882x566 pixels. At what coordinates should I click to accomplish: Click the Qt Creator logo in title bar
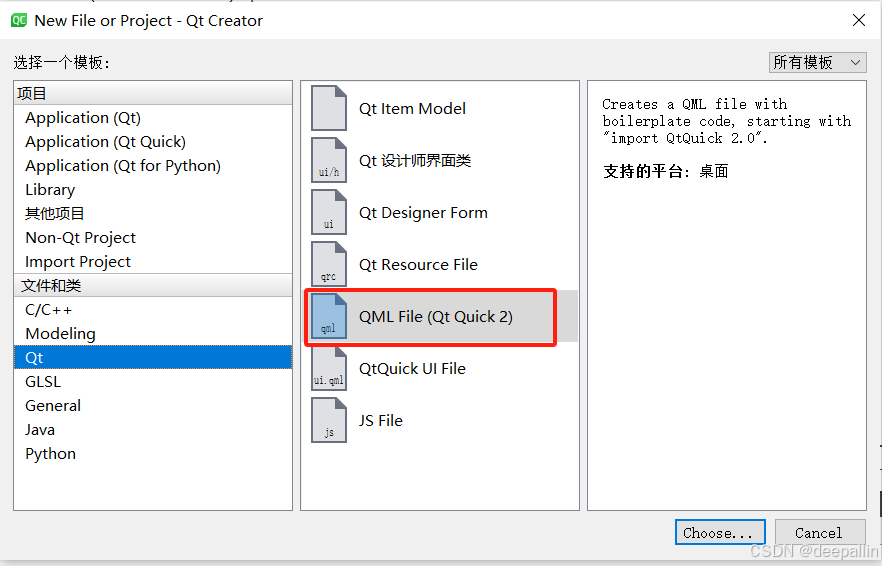19,20
